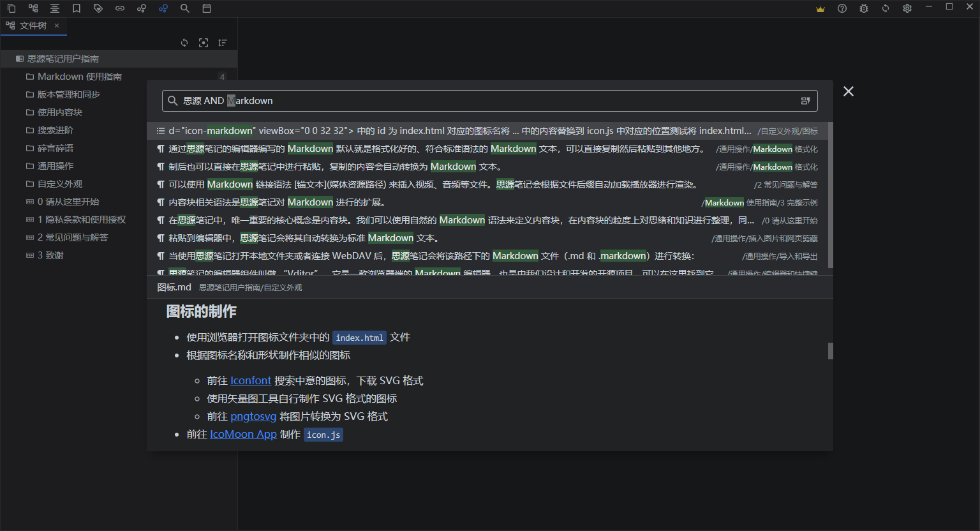This screenshot has width=980, height=531.
Task: Open the global graph view
Action: (163, 8)
